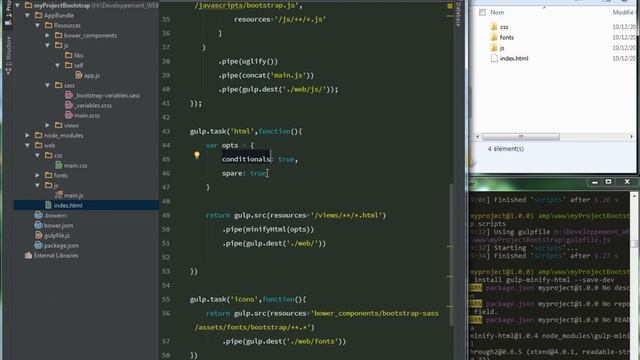Open the js folder icon in Explorer
Image resolution: width=640 pixels, height=360 pixels.
(x=494, y=48)
